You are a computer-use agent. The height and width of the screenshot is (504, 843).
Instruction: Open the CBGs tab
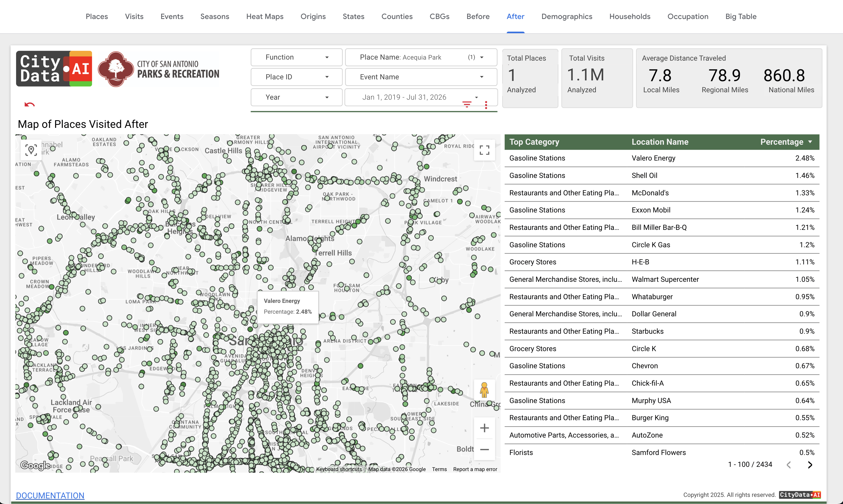[x=439, y=16]
